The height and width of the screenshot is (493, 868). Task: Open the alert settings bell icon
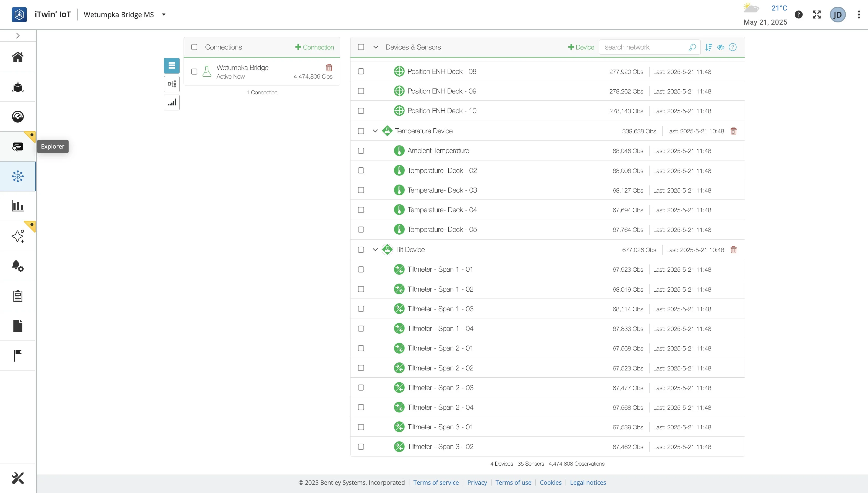(x=18, y=266)
